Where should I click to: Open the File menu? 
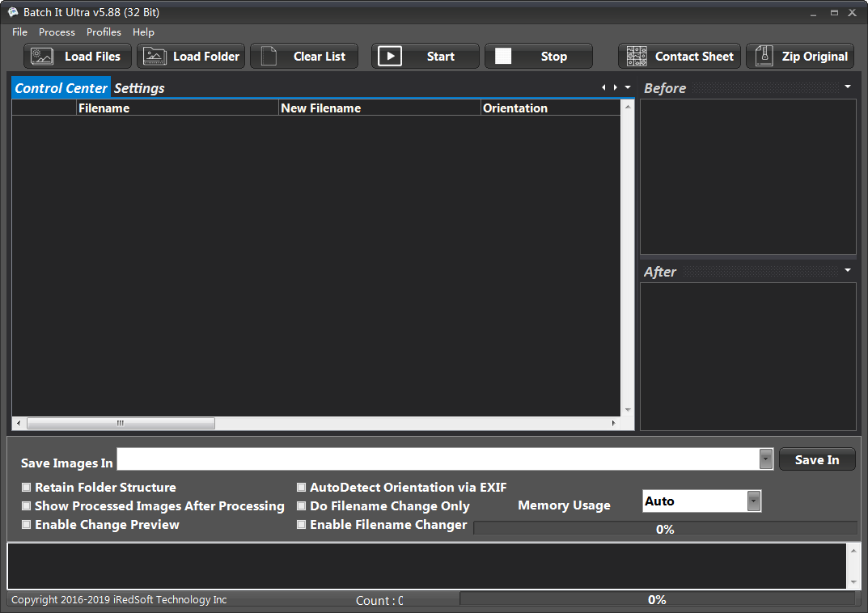point(19,32)
